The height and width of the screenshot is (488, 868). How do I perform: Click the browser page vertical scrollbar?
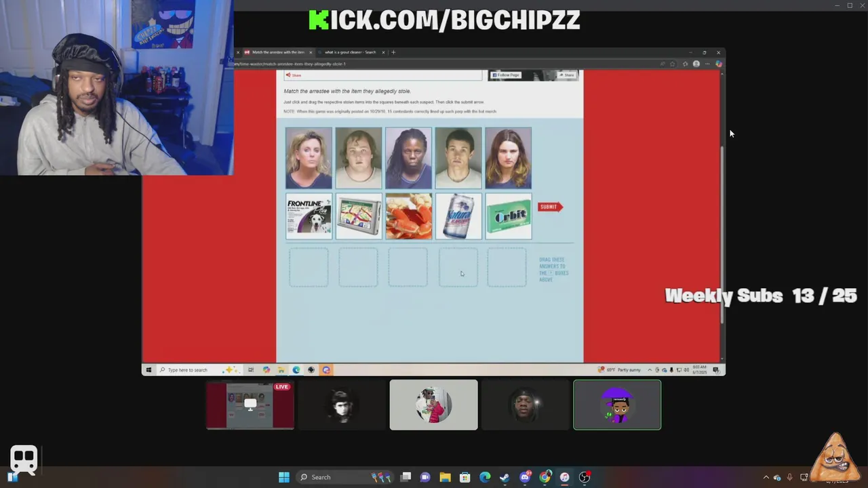(722, 234)
